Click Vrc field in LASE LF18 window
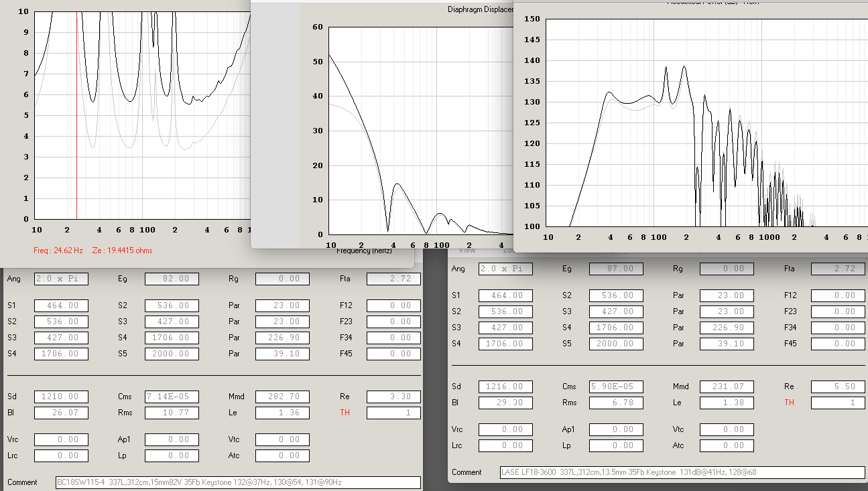Viewport: 868px width, 491px height. [x=505, y=429]
